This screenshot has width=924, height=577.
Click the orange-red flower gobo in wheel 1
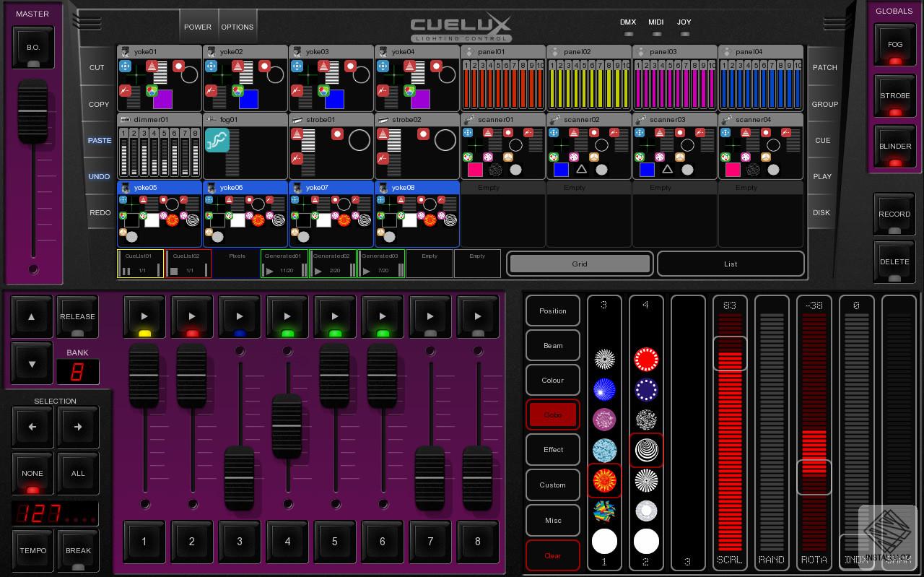pyautogui.click(x=604, y=481)
